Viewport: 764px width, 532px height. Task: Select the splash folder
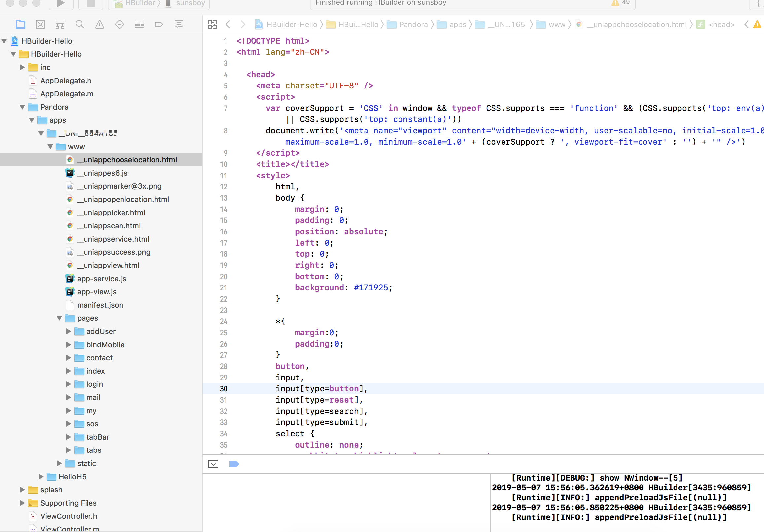coord(51,490)
